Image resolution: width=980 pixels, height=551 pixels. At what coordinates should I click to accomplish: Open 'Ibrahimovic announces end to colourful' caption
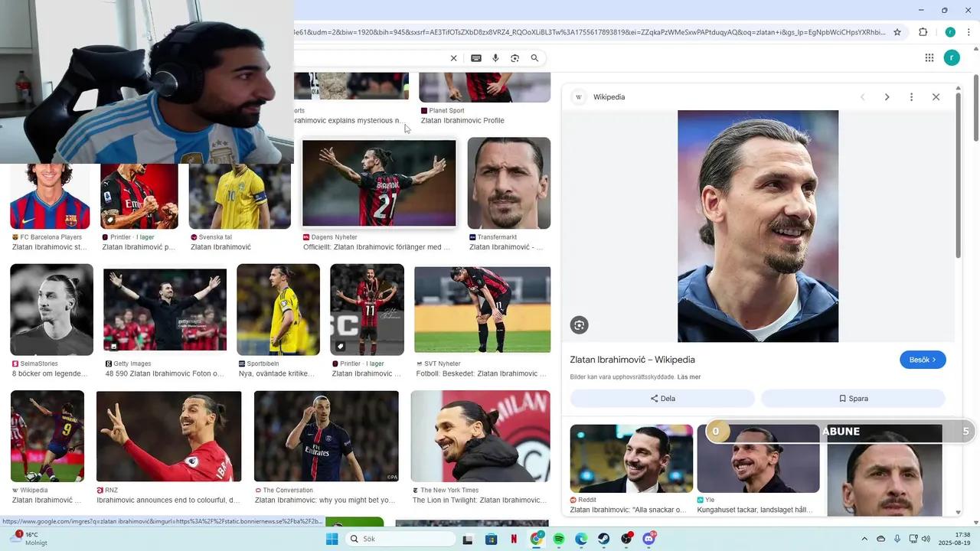pyautogui.click(x=168, y=500)
